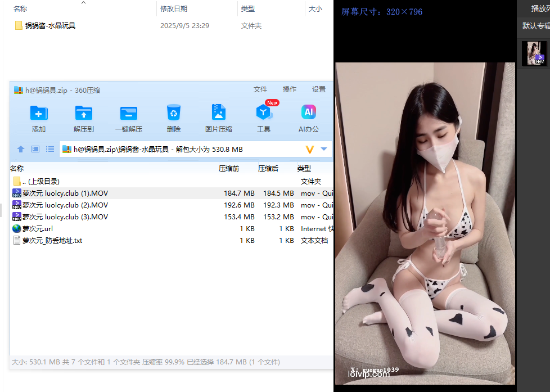Toggle the thumbnail view icon in the address bar

coord(35,149)
